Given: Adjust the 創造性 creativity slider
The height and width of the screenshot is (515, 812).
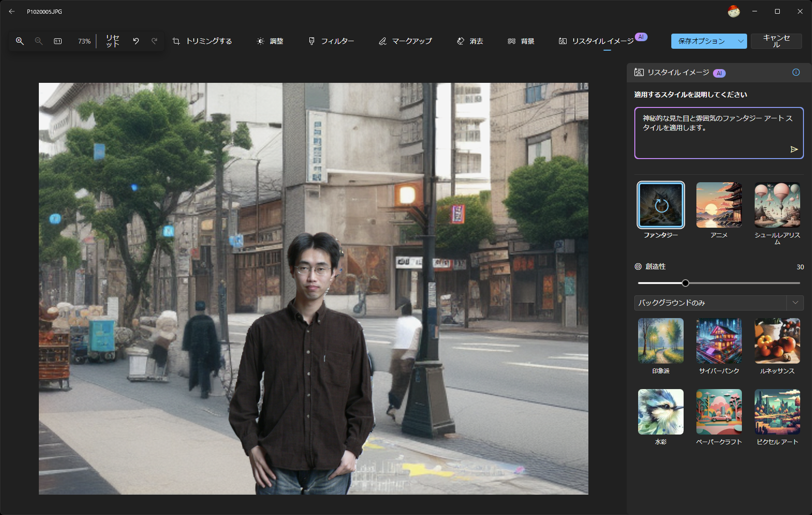Looking at the screenshot, I should (686, 283).
